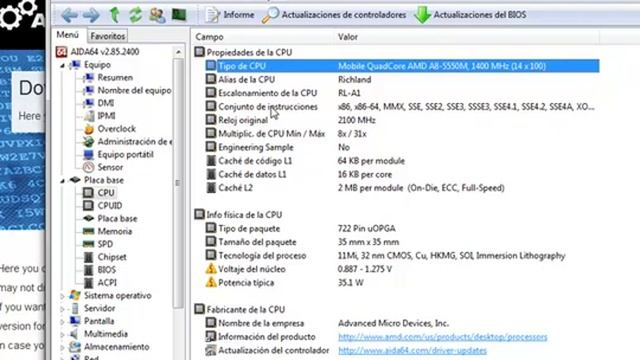The width and height of the screenshot is (640, 360).
Task: Select Nombre del equipo item
Action: [134, 90]
